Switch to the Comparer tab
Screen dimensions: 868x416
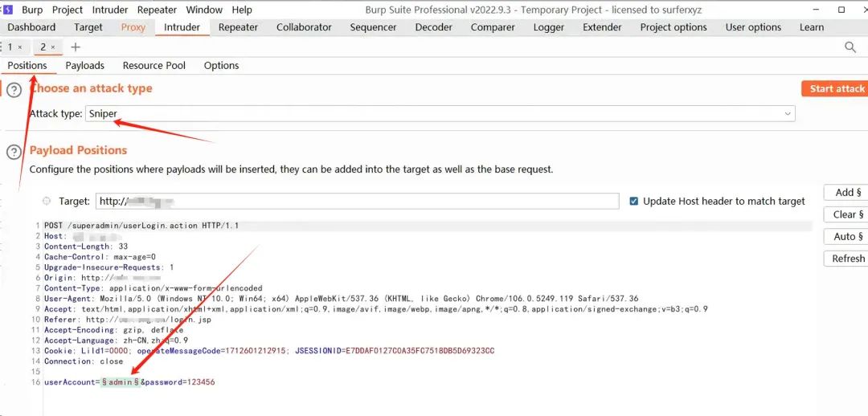click(493, 27)
